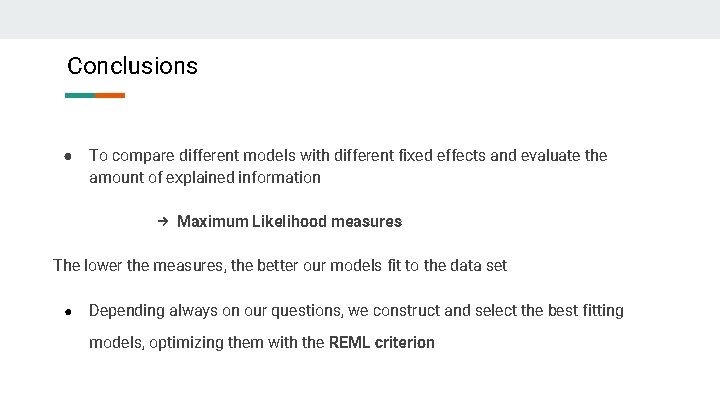Select the teal segment of title underline
This screenshot has height=405, width=720.
(80, 96)
